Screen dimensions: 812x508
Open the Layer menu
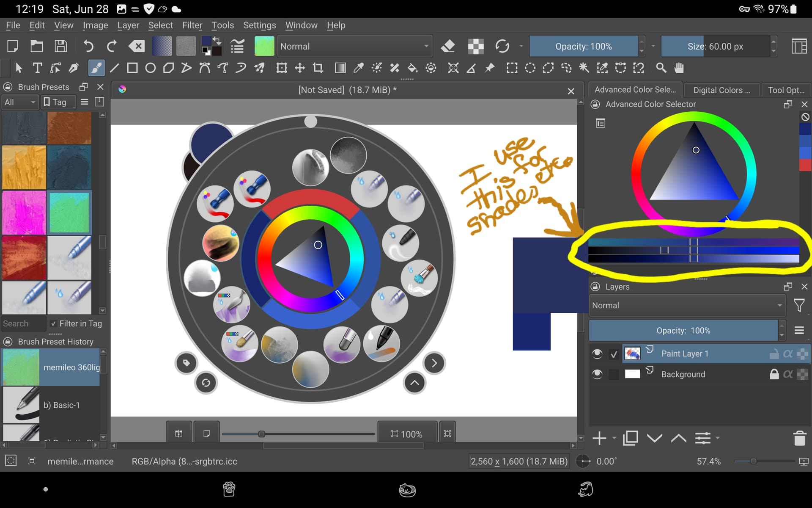pos(128,25)
